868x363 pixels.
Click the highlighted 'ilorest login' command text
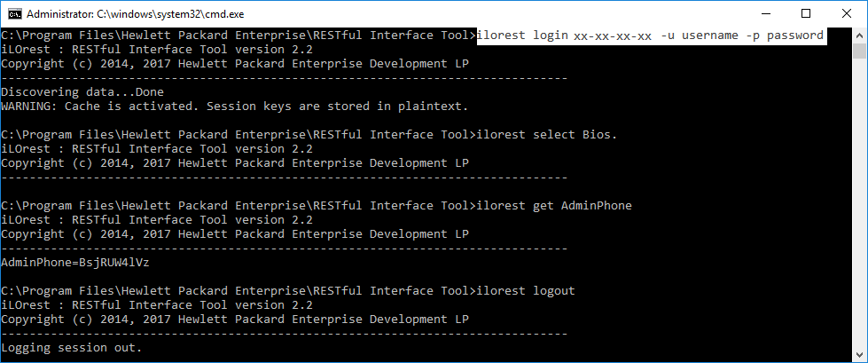[x=522, y=36]
